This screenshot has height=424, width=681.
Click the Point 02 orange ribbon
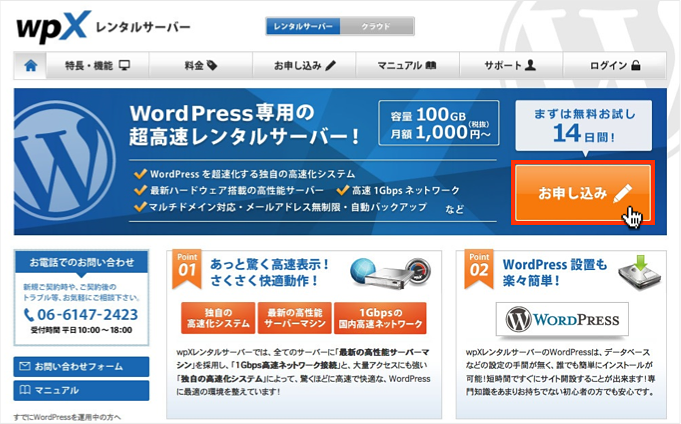click(x=479, y=269)
